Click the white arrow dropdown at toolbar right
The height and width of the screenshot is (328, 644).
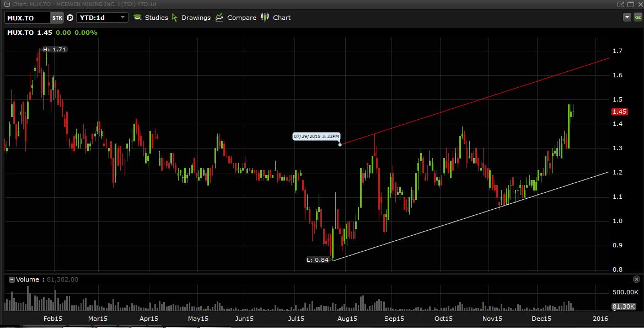[x=627, y=17]
